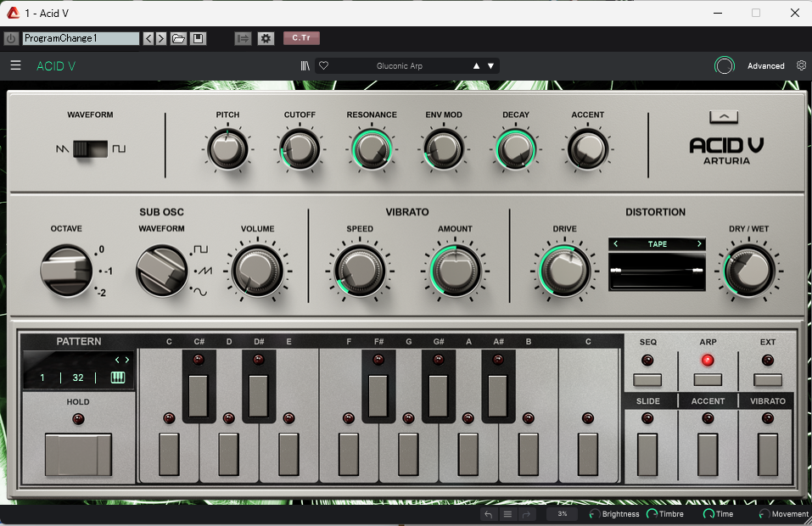Screen dimensions: 812x526
Task: Click the Pitch knob
Action: [227, 149]
